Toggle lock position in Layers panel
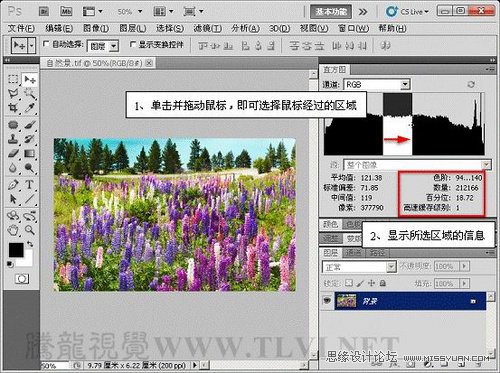Screen dimensions: 500x373 371,283
